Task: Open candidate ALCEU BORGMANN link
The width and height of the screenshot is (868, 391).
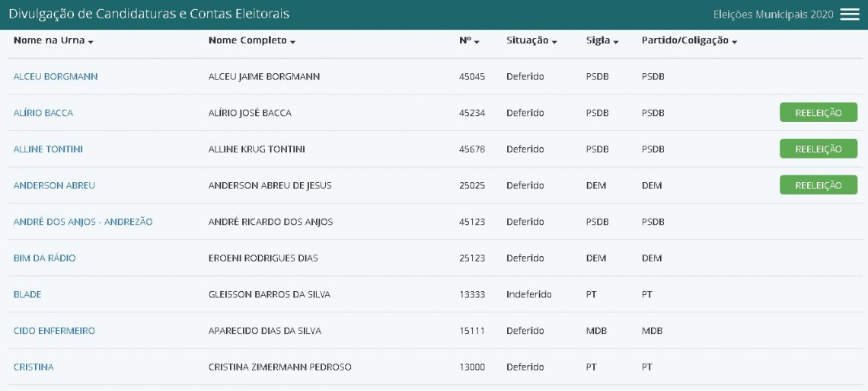Action: 56,76
